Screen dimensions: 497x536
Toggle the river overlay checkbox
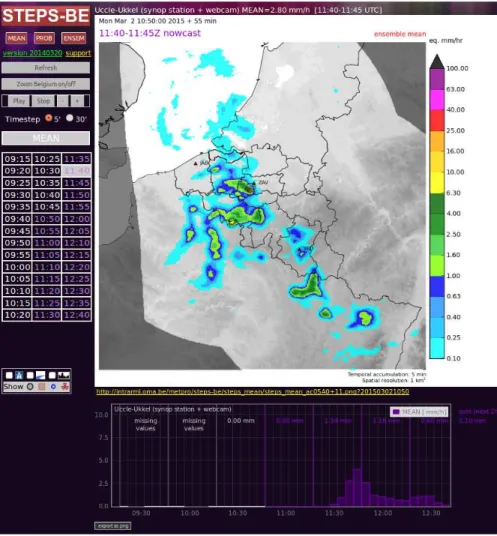pyautogui.click(x=30, y=375)
